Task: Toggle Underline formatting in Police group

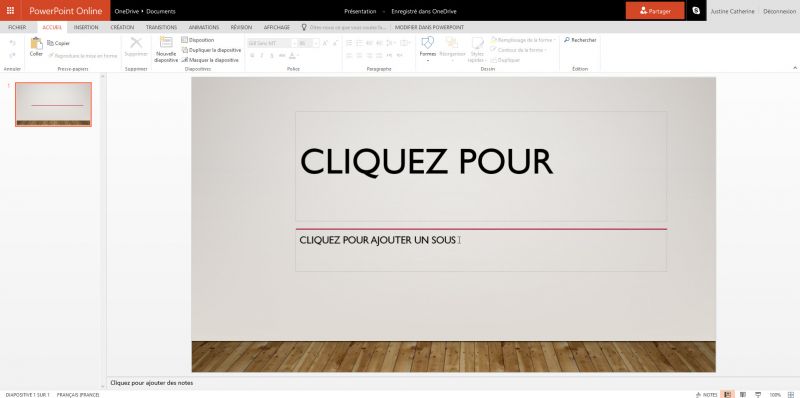Action: (x=272, y=56)
